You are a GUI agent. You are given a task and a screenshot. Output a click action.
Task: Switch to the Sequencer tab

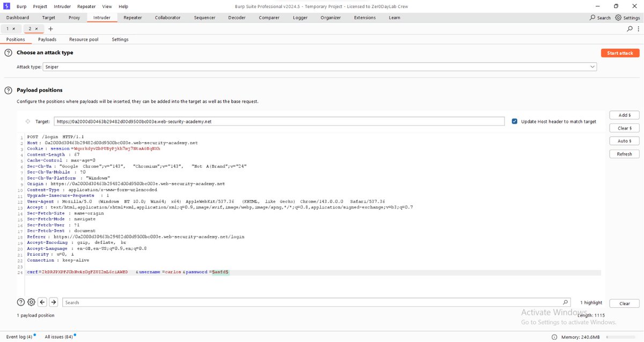coord(204,18)
